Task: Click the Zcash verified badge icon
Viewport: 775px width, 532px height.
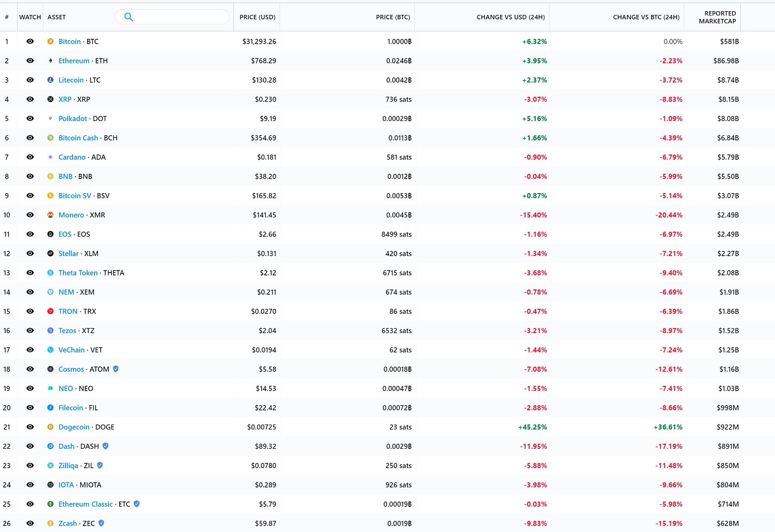Action: 101,523
